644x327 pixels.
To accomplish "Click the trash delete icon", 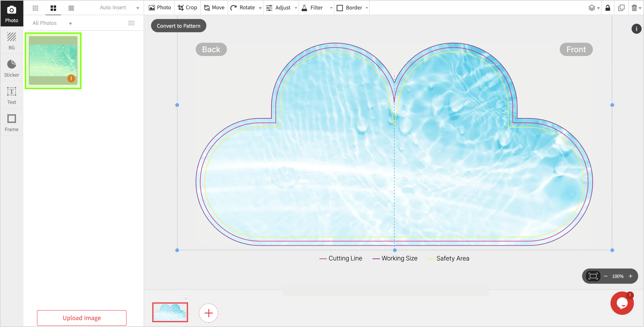I will coord(634,8).
